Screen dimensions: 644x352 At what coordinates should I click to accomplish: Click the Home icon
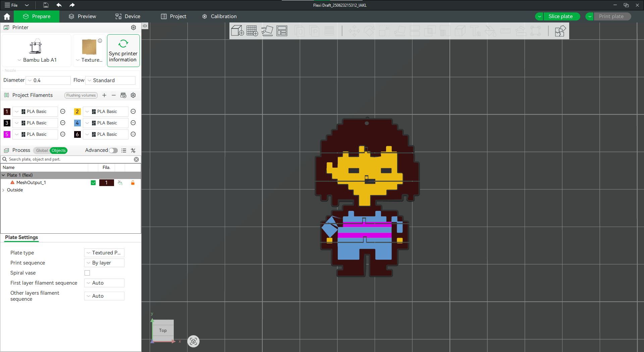pos(7,16)
